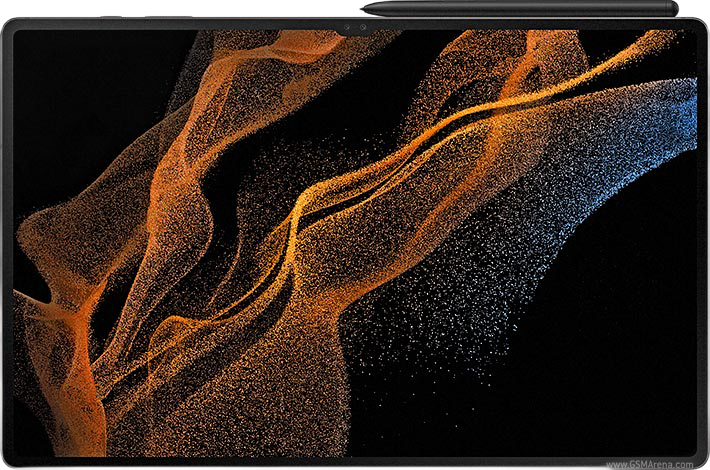Image resolution: width=710 pixels, height=470 pixels.
Task: Click the S Pen stylus above the tablet
Action: (520, 9)
